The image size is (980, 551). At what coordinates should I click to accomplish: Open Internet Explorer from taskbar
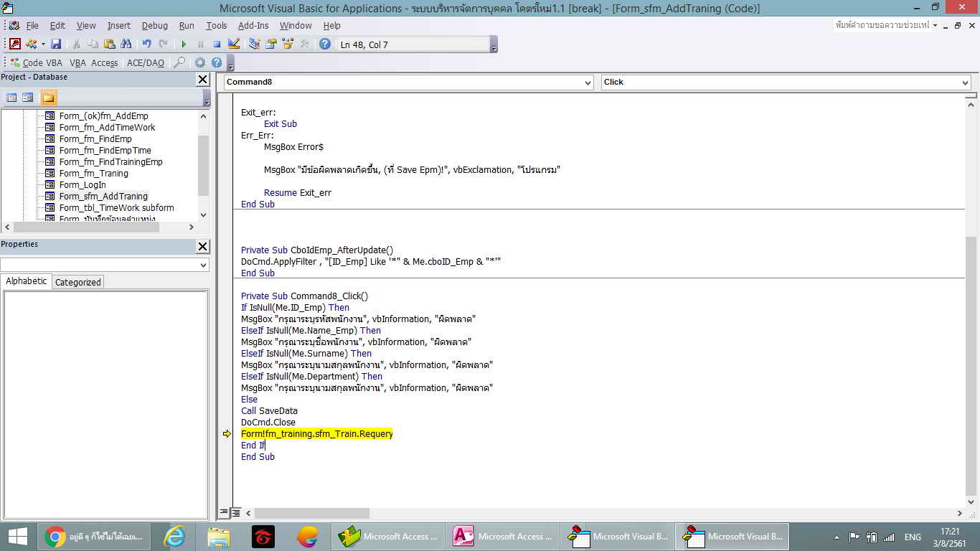(174, 537)
